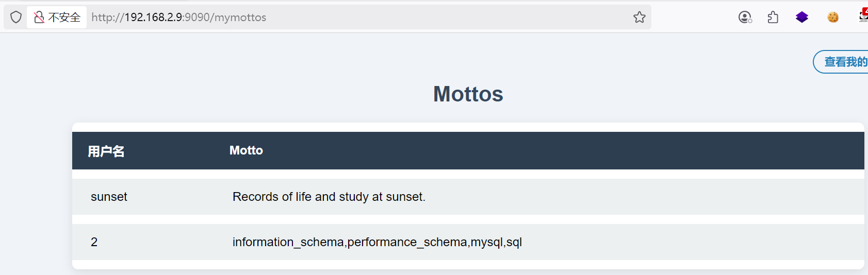Open the Firefox account icon
Screen dimensions: 868x275
point(745,18)
